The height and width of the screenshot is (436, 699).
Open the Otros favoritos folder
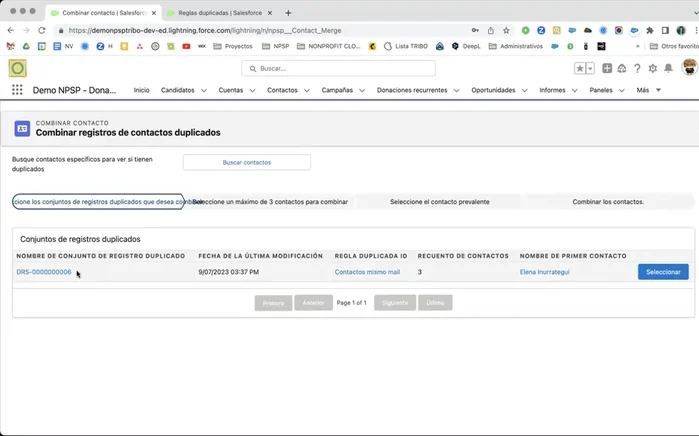(674, 46)
